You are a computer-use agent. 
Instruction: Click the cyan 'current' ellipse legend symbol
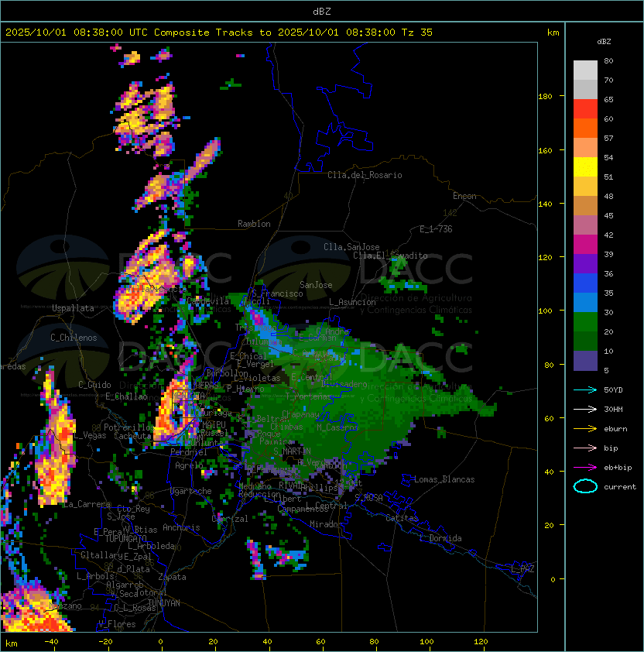pos(585,486)
